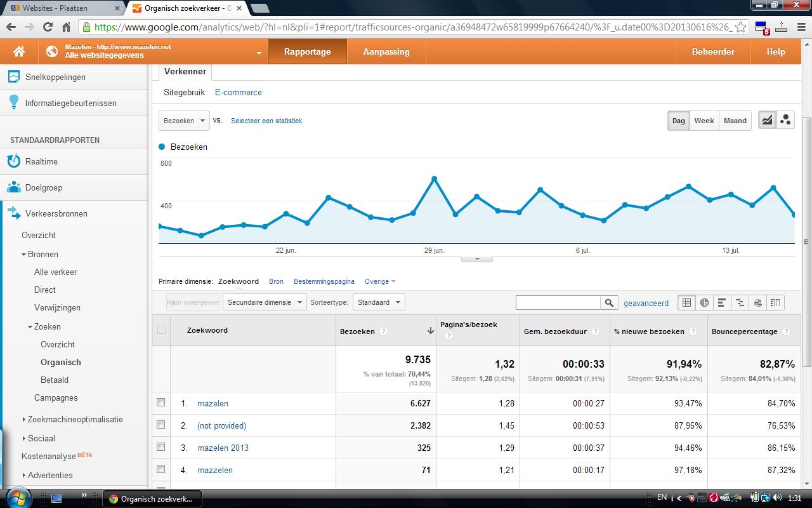The image size is (812, 508).
Task: Select term cloud view icon
Action: pos(757,303)
